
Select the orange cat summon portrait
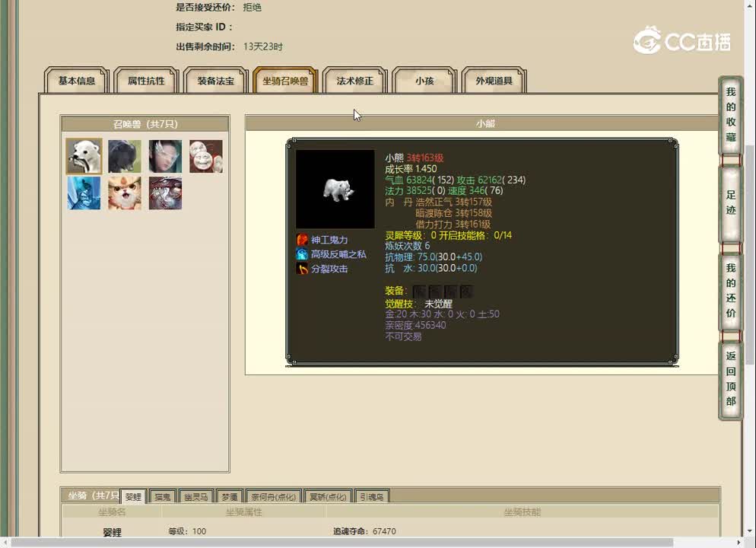[125, 193]
